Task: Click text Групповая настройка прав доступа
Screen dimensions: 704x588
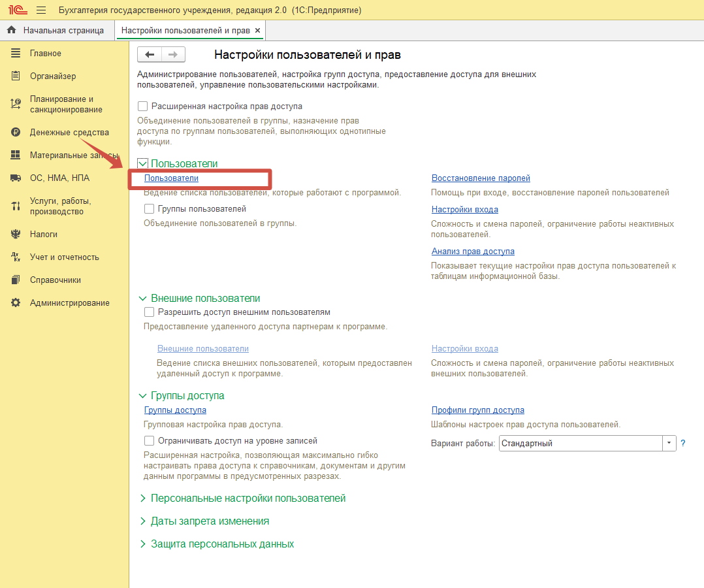Action: tap(214, 425)
